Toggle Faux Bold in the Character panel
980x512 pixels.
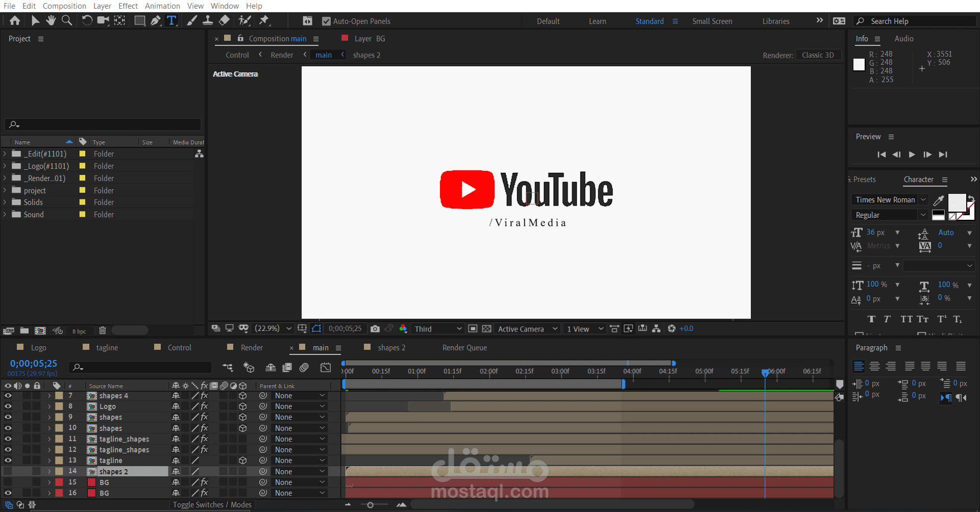pyautogui.click(x=871, y=319)
